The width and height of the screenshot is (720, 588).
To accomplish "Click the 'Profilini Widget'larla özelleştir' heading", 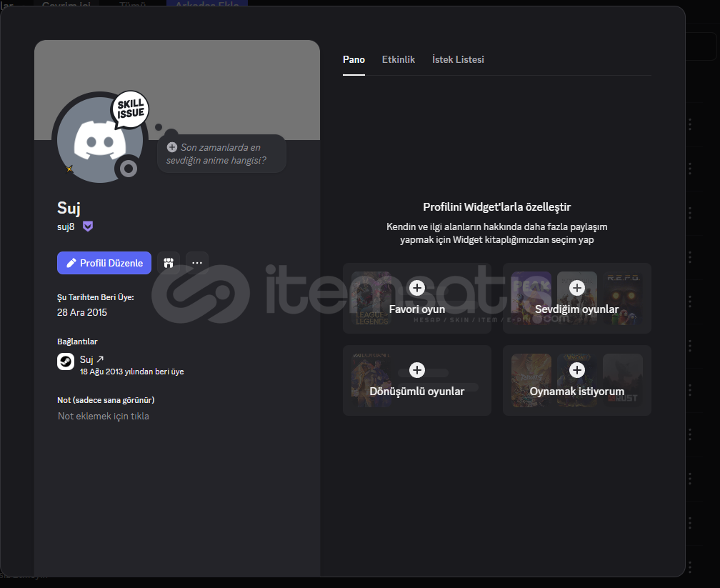I will [497, 207].
